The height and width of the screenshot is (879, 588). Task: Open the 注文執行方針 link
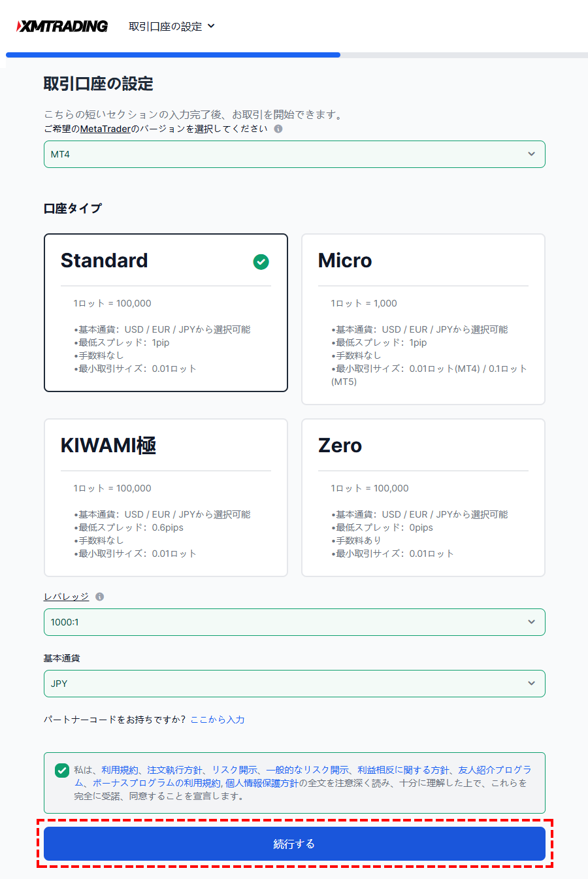point(174,770)
